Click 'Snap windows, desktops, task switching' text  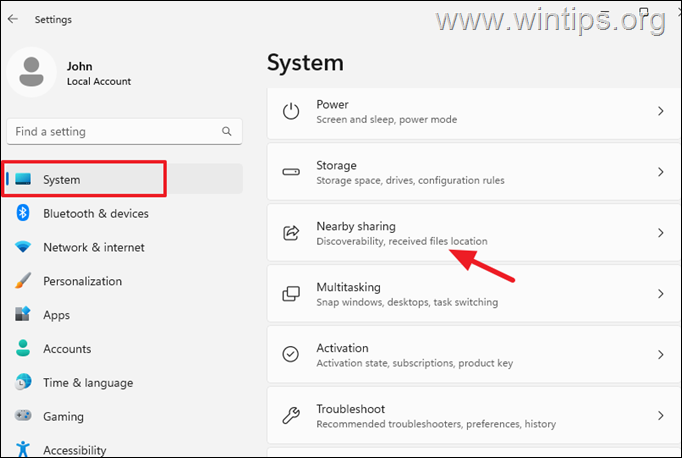click(407, 302)
